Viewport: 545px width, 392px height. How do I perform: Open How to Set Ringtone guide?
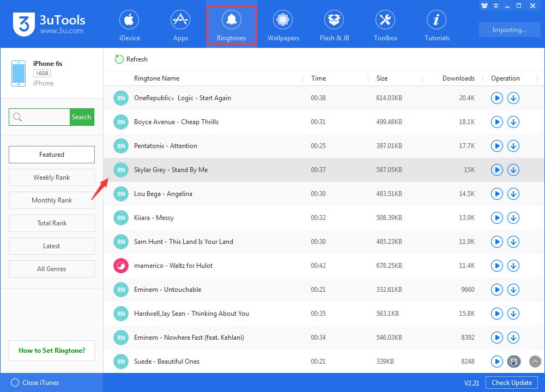[x=52, y=351]
